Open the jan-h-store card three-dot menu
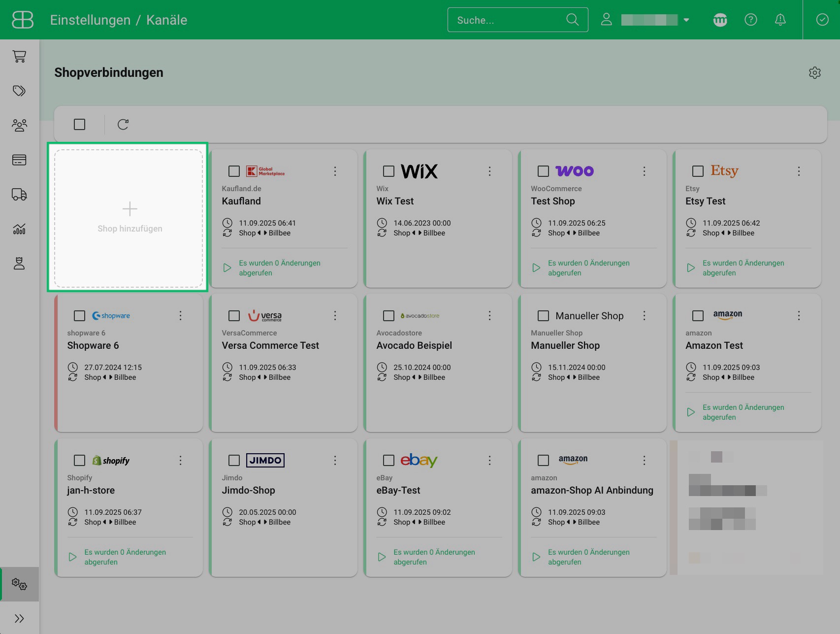The image size is (840, 634). coord(180,460)
